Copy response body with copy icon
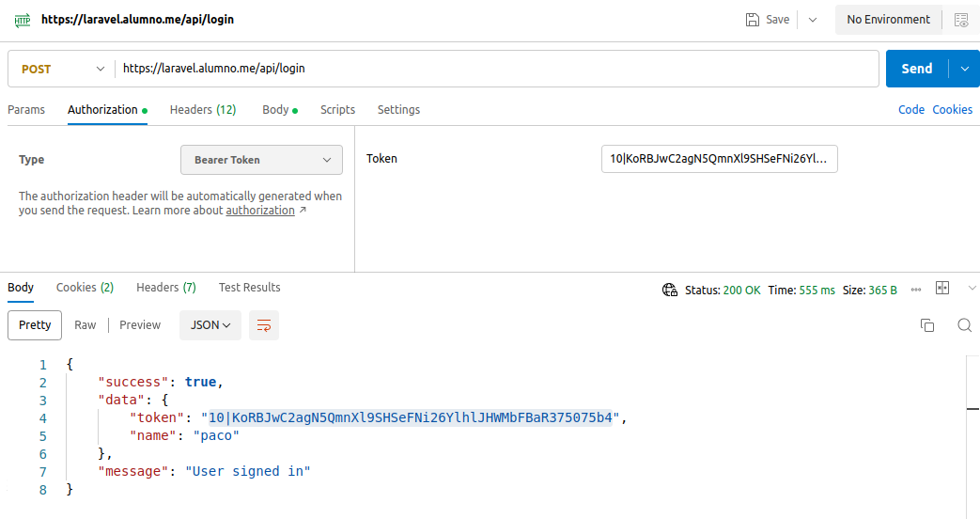Viewport: 980px width, 519px height. [x=926, y=325]
